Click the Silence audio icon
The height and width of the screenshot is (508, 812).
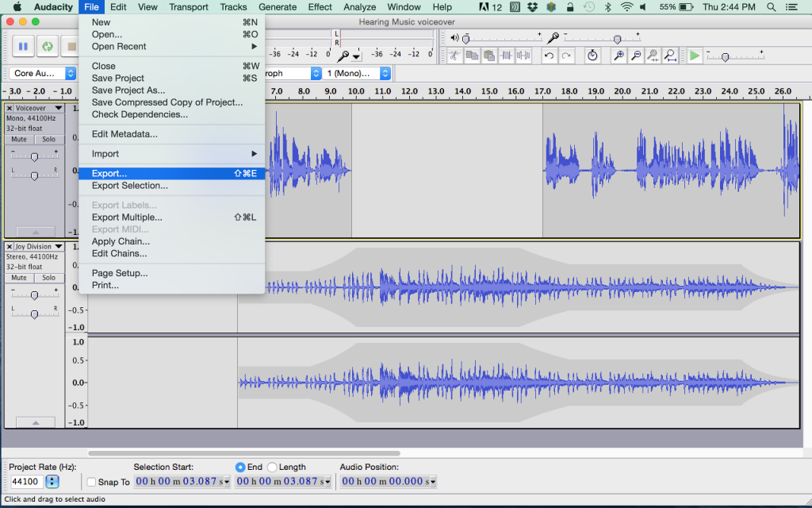[x=523, y=56]
